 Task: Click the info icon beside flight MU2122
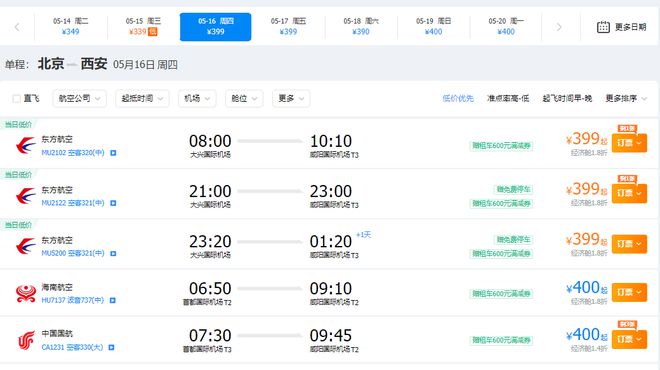[113, 203]
